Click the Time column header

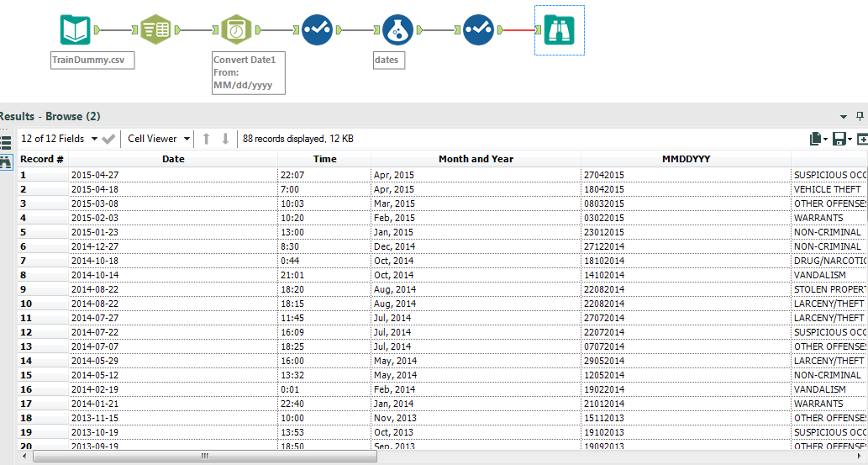(324, 159)
